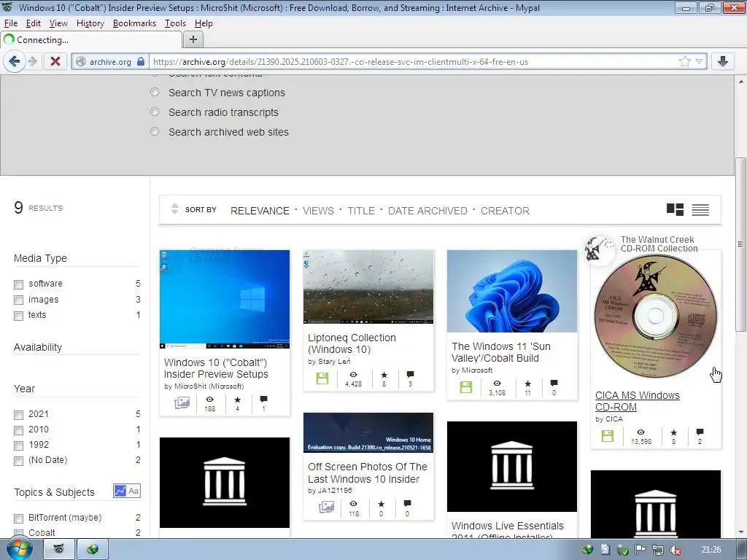
Task: Bookmark this page with the star icon
Action: pos(684,61)
